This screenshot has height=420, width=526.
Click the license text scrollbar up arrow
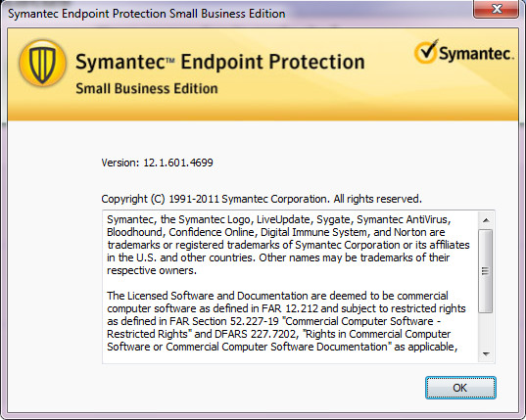486,220
